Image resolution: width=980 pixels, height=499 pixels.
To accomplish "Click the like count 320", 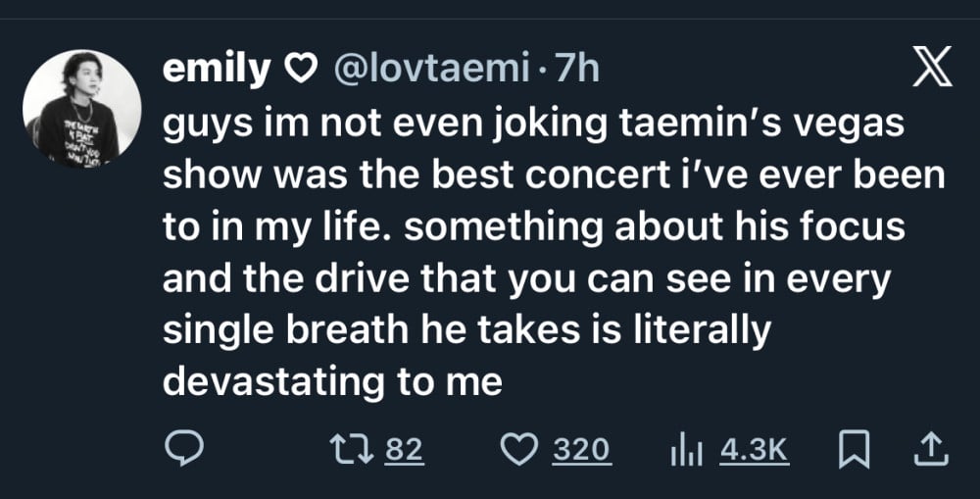I will (582, 450).
